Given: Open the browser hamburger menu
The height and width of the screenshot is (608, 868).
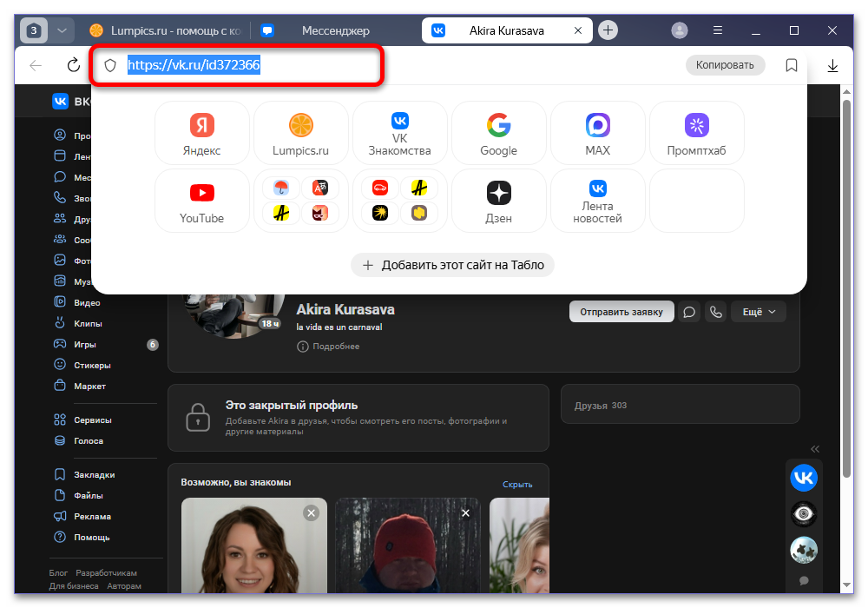Looking at the screenshot, I should 718,30.
